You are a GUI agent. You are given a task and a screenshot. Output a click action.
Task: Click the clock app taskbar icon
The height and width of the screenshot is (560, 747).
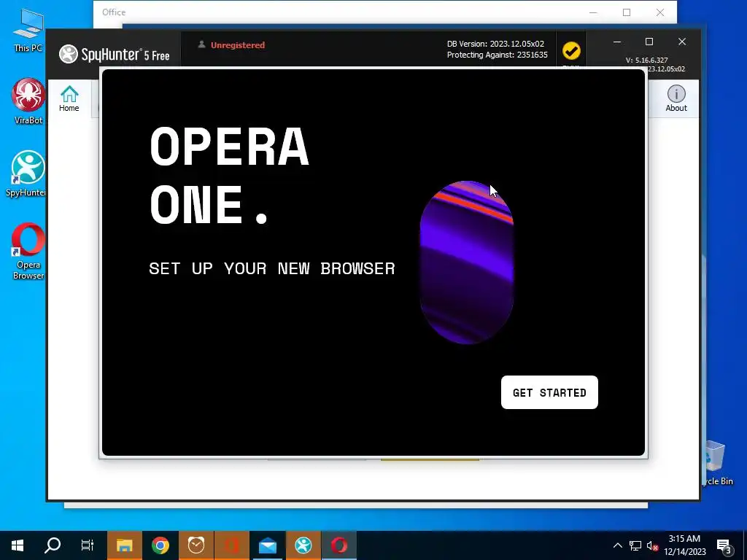196,545
